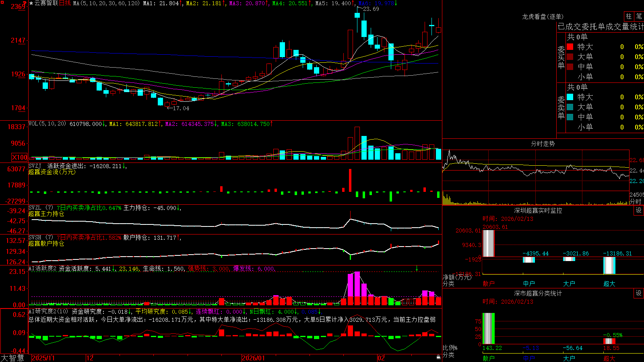Select the SVSH (7) indicator name
Viewport: 644px width, 362px height.
point(41,238)
